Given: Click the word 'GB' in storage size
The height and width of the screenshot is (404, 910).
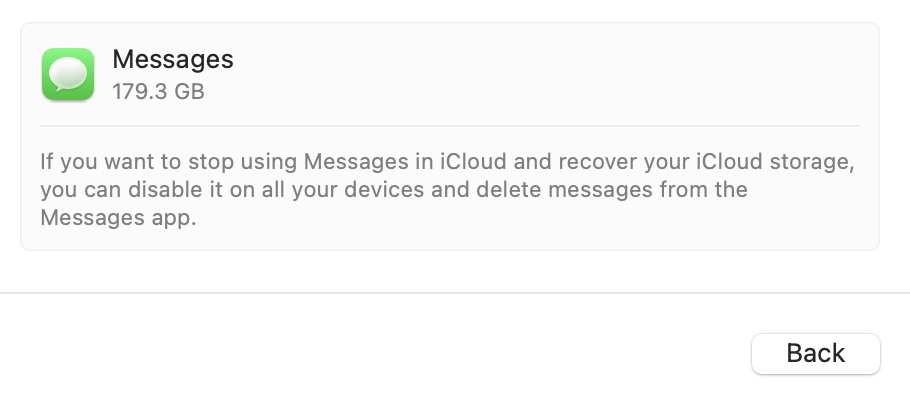Looking at the screenshot, I should (189, 91).
